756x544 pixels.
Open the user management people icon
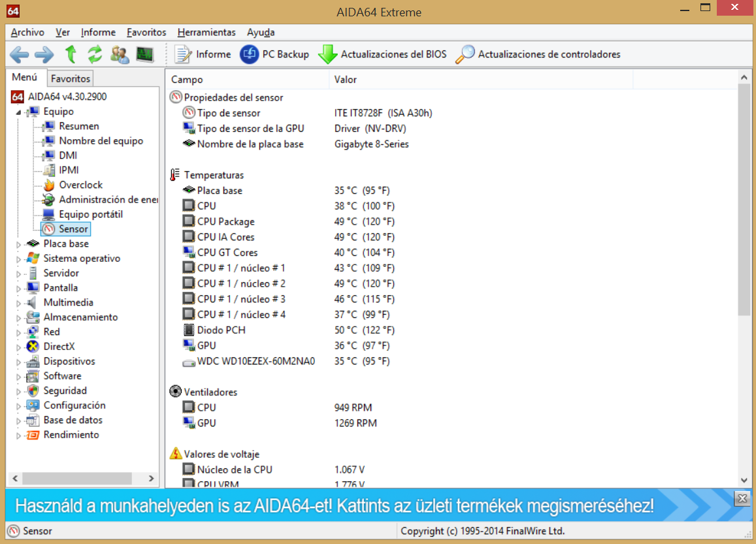[x=120, y=54]
